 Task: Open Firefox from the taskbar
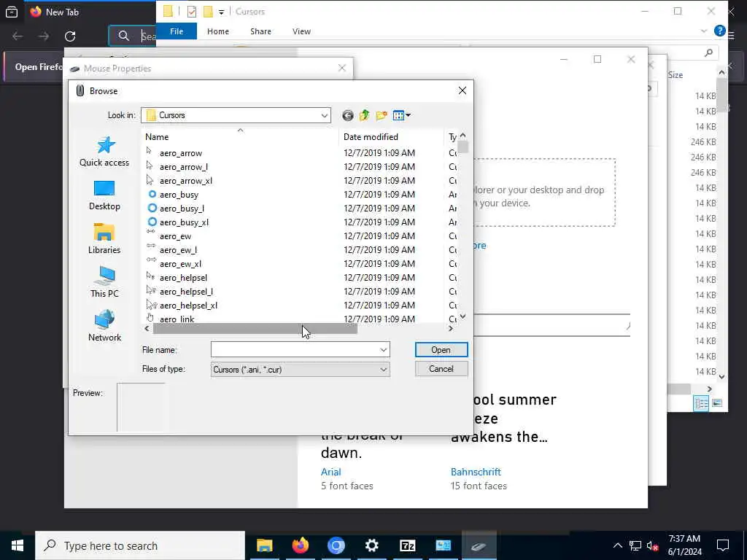(x=300, y=545)
